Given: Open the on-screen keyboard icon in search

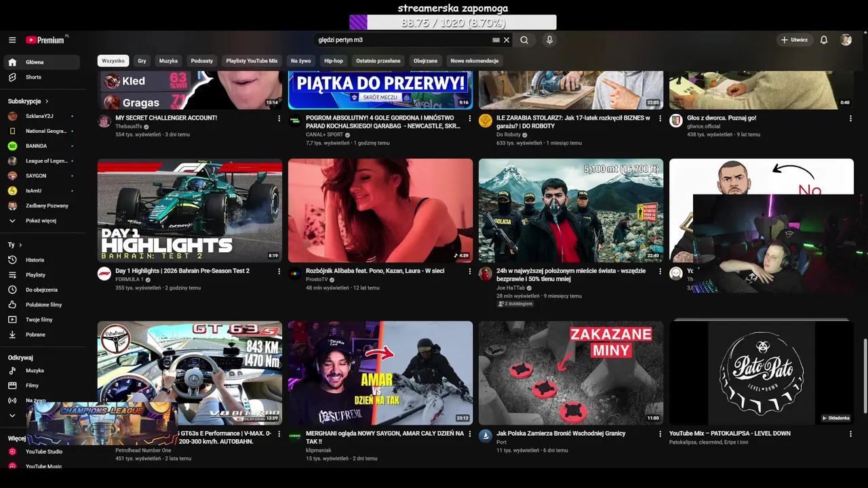Looking at the screenshot, I should [x=496, y=40].
